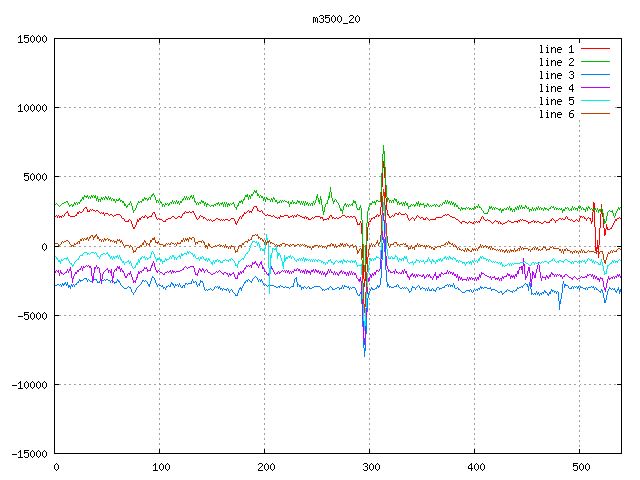This screenshot has width=640, height=480.
Task: Click the cyan line sample beside line 5
Action: (x=595, y=101)
